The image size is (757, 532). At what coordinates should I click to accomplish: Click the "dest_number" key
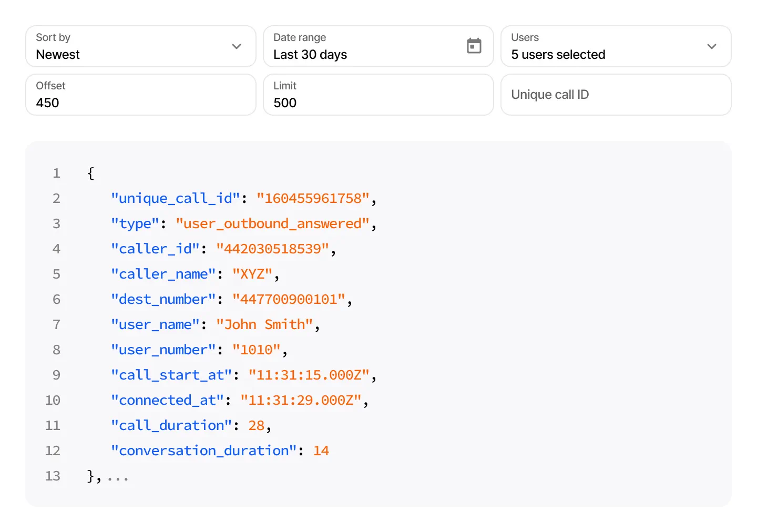pyautogui.click(x=163, y=299)
